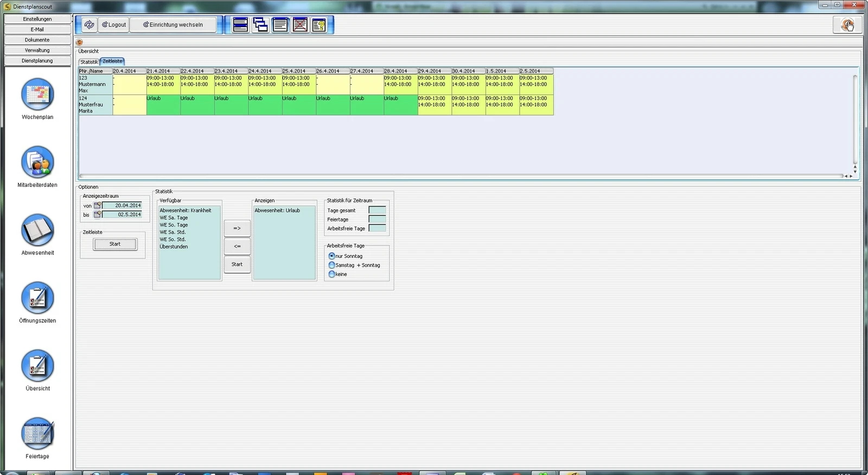The image size is (868, 475).
Task: Open the Abwesenheit book icon
Action: pos(37,230)
